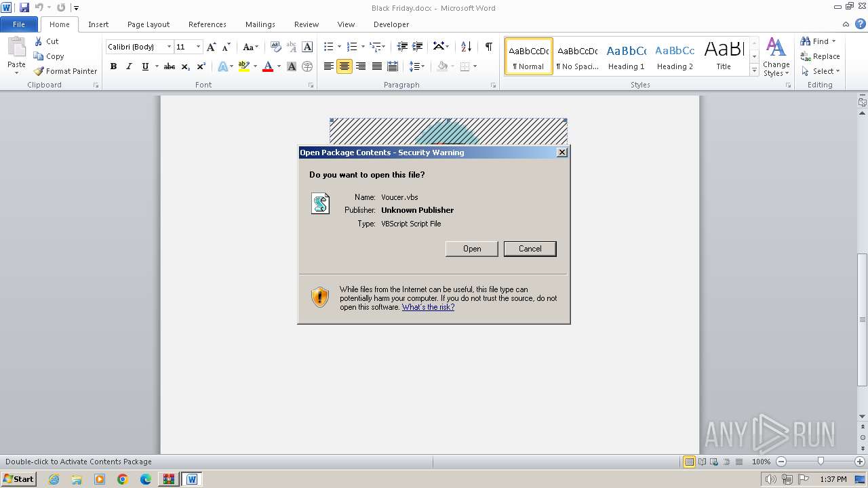Cancel the security warning dialog
This screenshot has width=868, height=488.
(530, 249)
